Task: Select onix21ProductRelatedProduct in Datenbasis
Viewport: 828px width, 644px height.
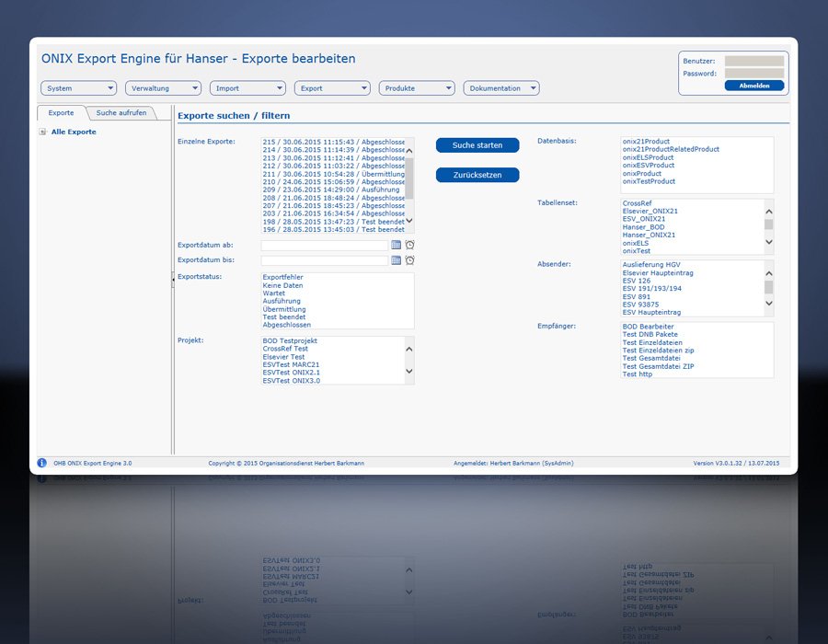Action: pos(671,149)
